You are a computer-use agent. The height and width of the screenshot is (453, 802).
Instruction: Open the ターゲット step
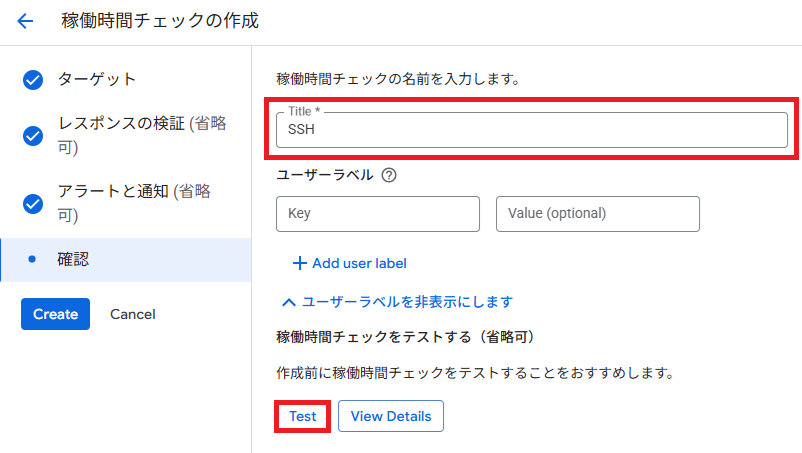(97, 79)
